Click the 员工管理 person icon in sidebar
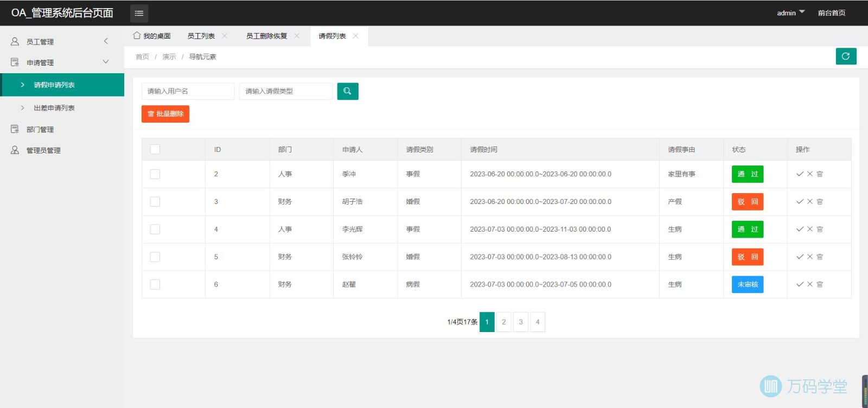This screenshot has width=868, height=408. [15, 41]
